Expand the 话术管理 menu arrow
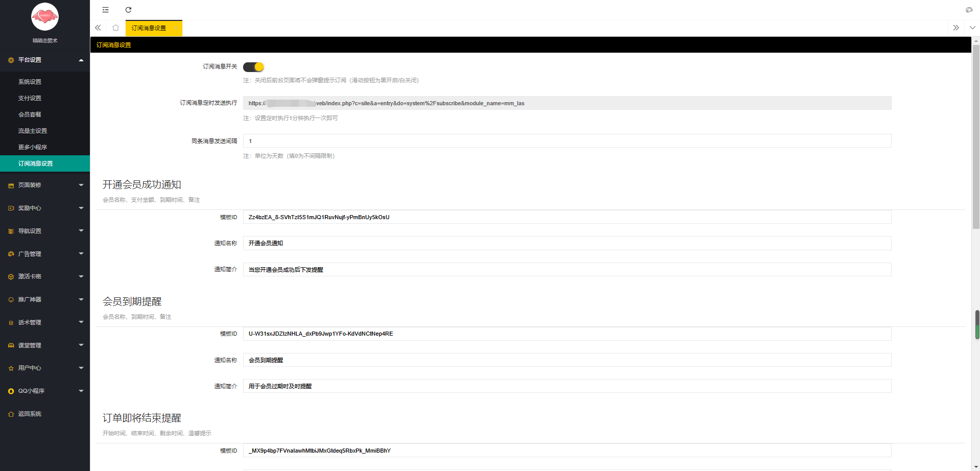 point(81,322)
